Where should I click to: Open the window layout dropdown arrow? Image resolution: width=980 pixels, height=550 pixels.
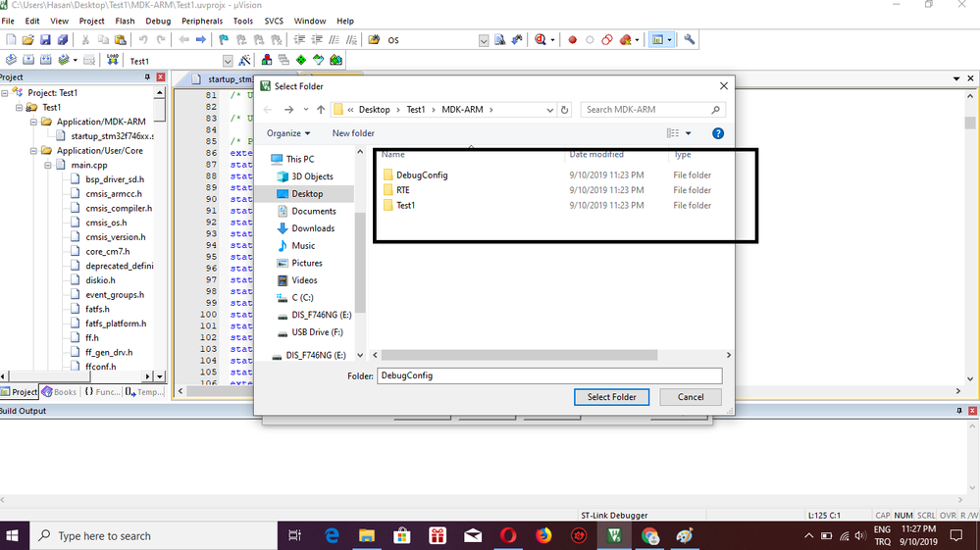(669, 40)
